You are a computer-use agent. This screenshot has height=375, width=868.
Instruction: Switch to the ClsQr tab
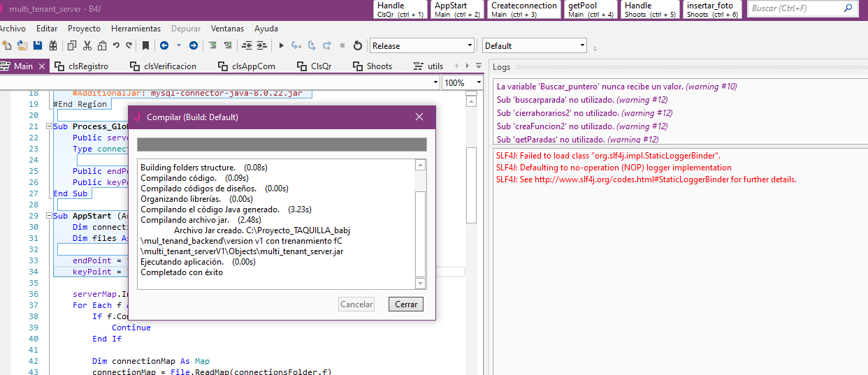(314, 66)
